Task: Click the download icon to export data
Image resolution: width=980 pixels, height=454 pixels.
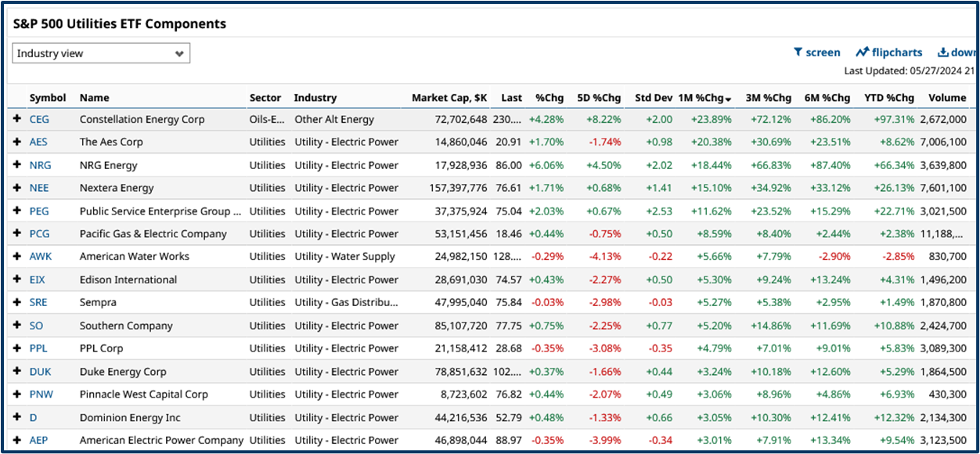Action: [x=942, y=52]
